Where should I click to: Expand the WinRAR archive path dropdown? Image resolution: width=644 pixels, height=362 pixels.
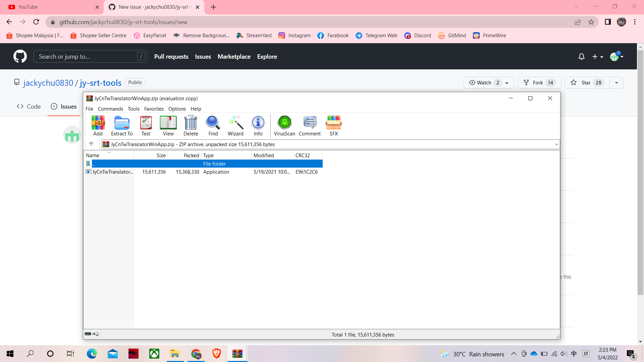[556, 144]
